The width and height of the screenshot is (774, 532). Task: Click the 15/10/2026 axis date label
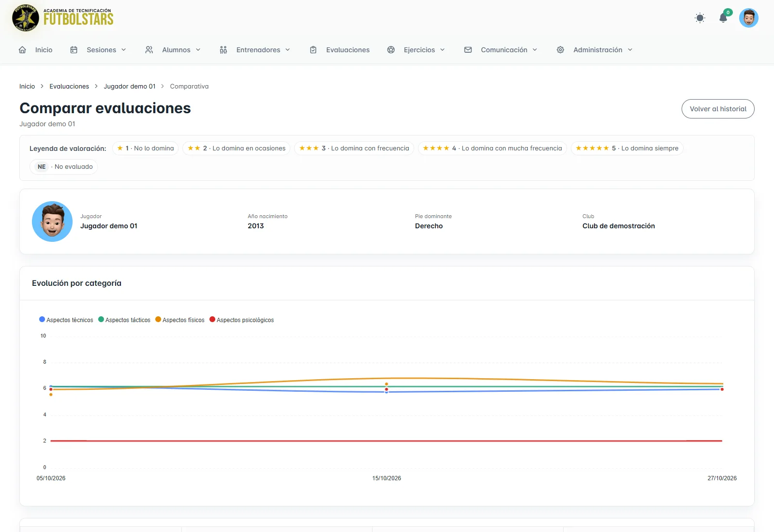point(387,478)
